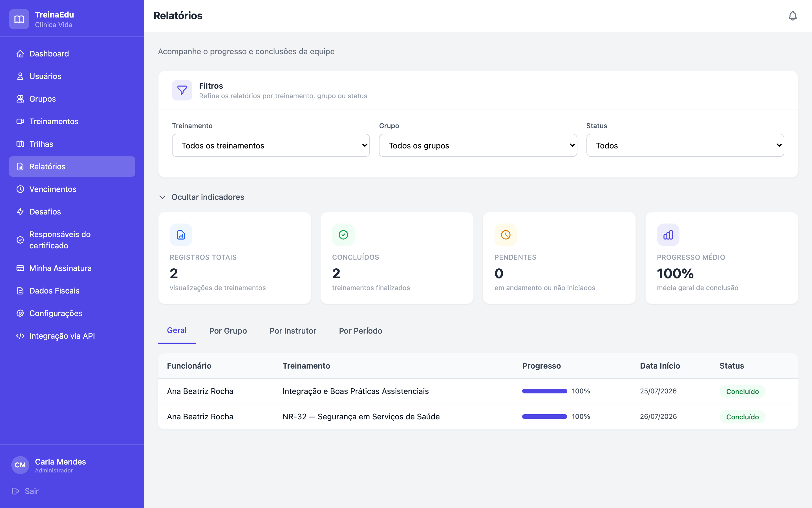Open Dados Fiscais menu item
This screenshot has height=508, width=812.
(x=72, y=291)
